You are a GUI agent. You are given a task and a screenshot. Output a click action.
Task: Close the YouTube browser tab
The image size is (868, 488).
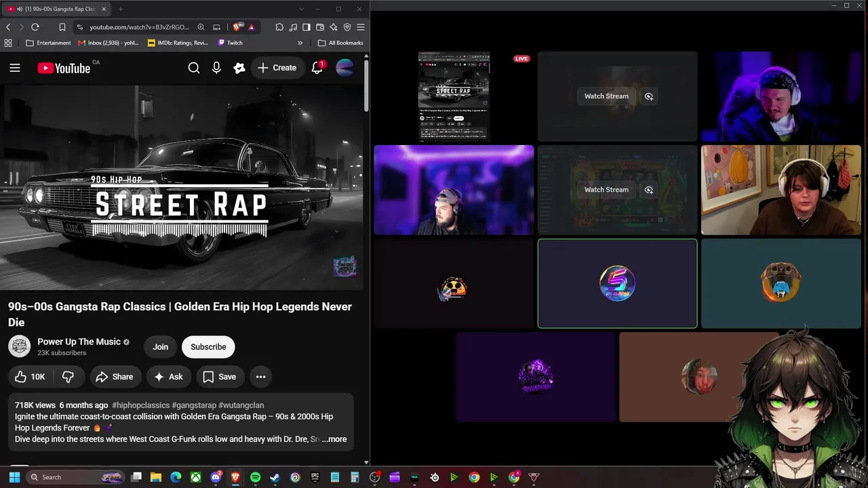(x=104, y=9)
